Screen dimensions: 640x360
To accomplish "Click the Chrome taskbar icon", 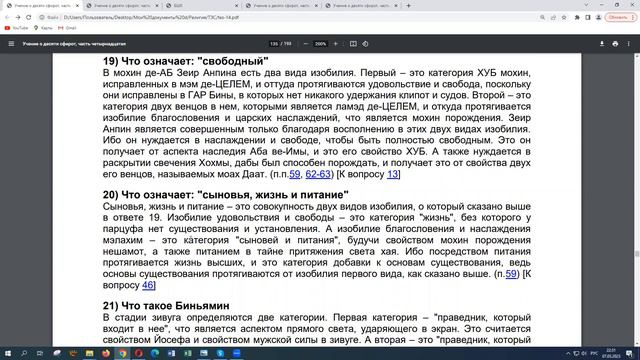I will [x=122, y=353].
